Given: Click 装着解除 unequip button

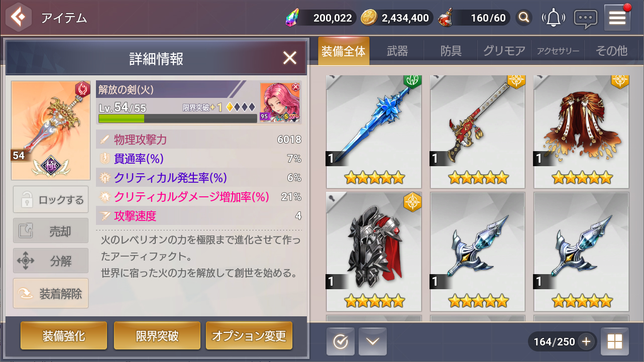Looking at the screenshot, I should pos(51,293).
